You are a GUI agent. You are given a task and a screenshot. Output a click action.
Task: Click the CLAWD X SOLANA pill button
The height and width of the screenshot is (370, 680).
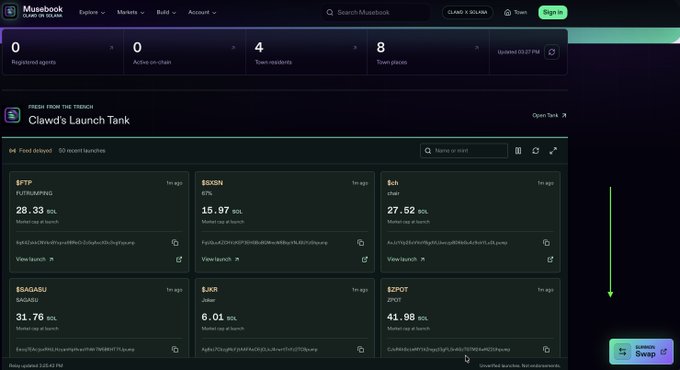(467, 13)
